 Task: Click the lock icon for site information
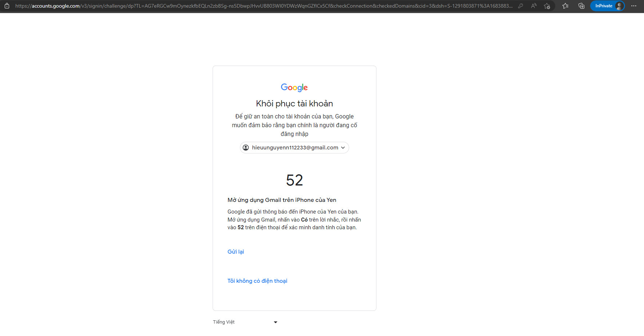pyautogui.click(x=7, y=6)
